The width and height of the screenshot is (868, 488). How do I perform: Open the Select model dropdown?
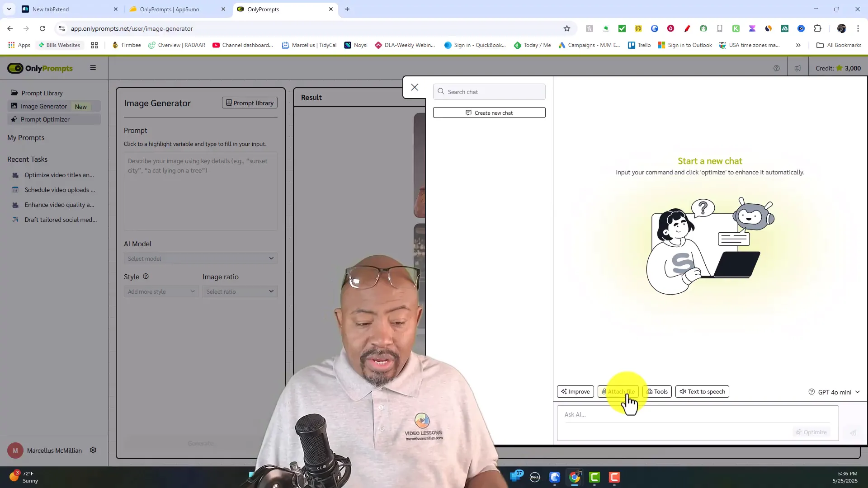pos(200,258)
